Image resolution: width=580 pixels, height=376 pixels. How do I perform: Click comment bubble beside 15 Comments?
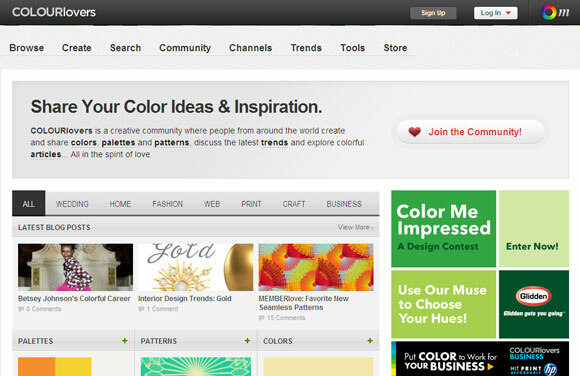tap(262, 318)
